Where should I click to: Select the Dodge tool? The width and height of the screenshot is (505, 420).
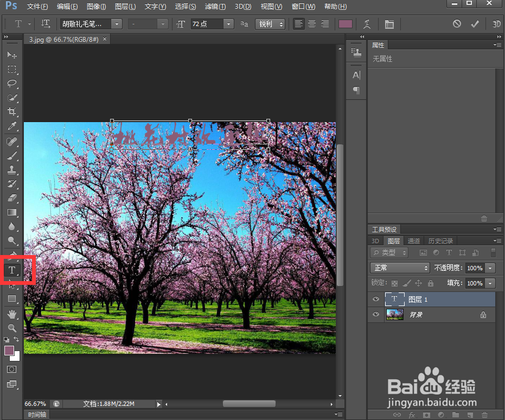click(12, 240)
